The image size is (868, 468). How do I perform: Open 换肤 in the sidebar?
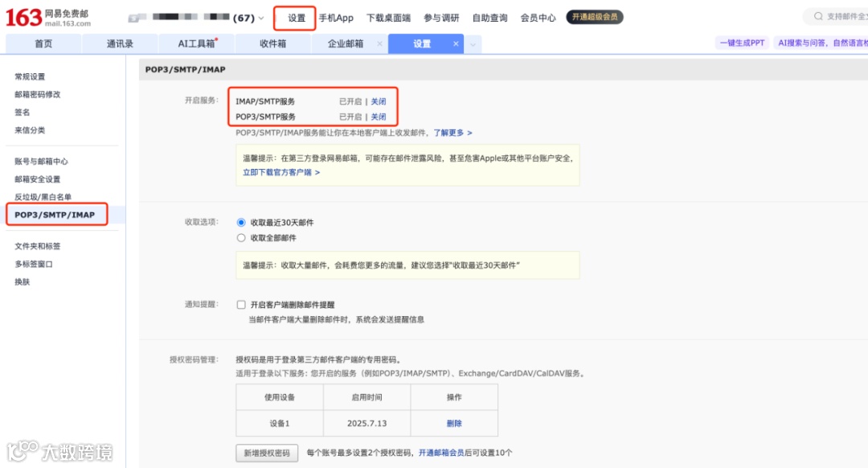[23, 282]
